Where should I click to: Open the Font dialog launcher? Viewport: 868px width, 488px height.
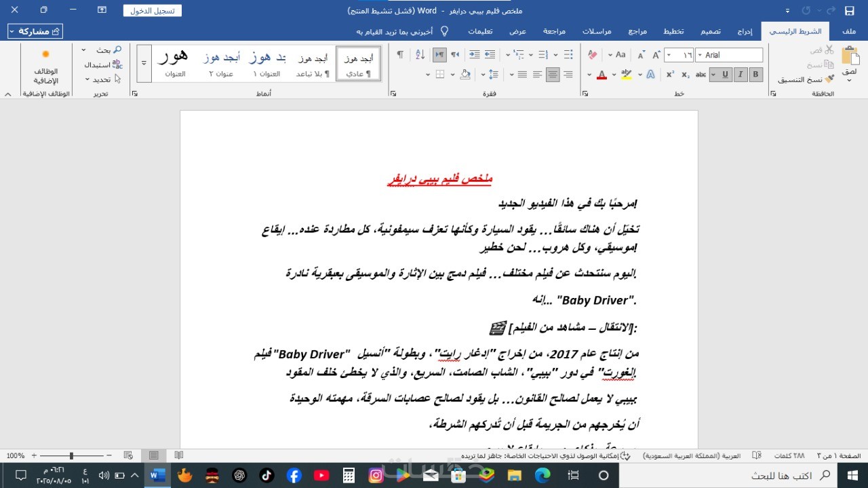coord(585,94)
